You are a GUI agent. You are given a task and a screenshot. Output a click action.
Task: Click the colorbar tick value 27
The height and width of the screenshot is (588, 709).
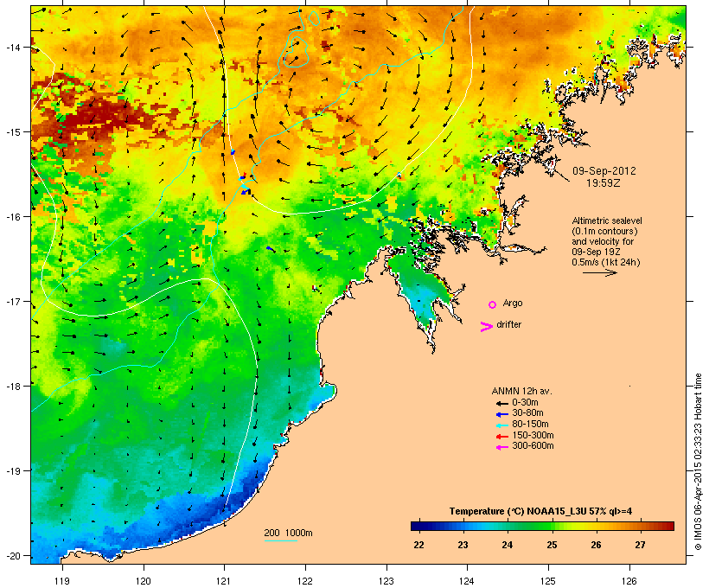coord(641,545)
